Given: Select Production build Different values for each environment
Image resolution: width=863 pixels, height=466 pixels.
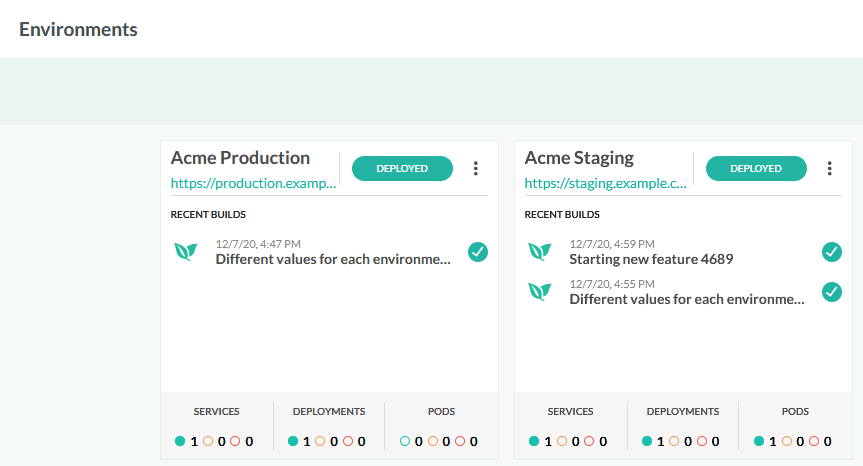Looking at the screenshot, I should pos(333,260).
